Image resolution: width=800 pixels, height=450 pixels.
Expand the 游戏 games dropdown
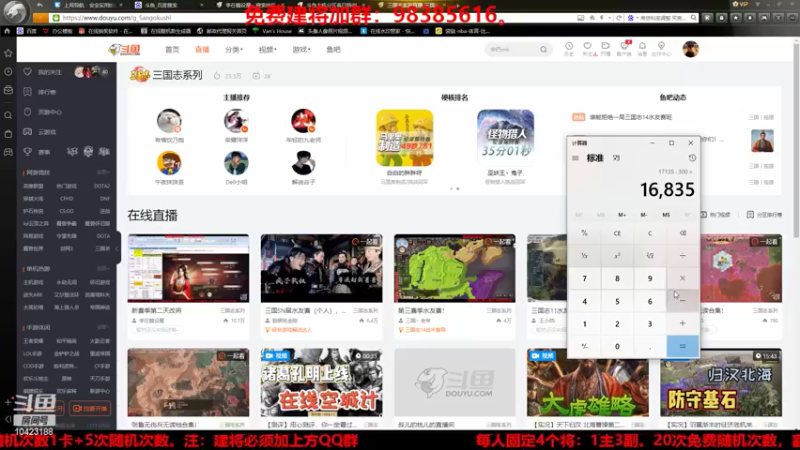point(301,49)
